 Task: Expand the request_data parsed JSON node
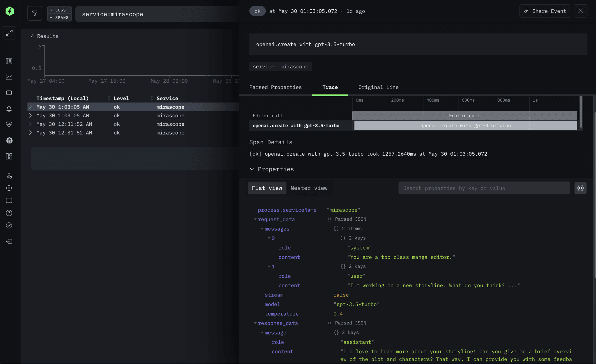pyautogui.click(x=255, y=219)
